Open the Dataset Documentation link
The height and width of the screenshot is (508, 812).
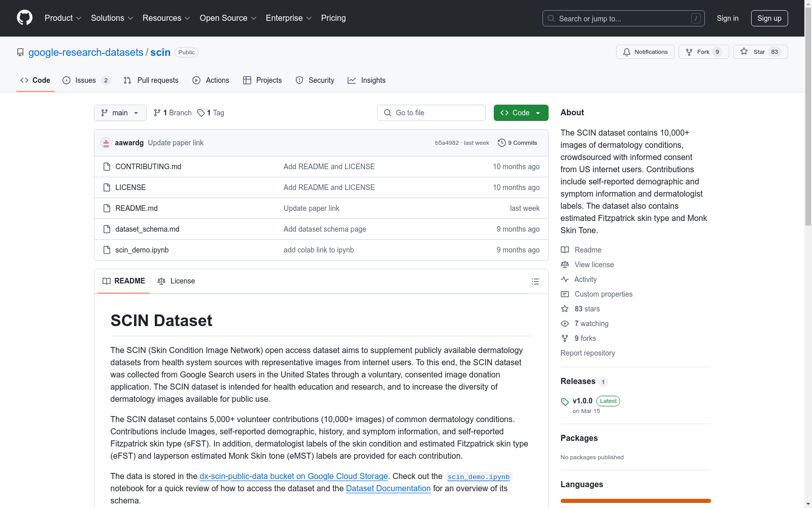pos(388,488)
